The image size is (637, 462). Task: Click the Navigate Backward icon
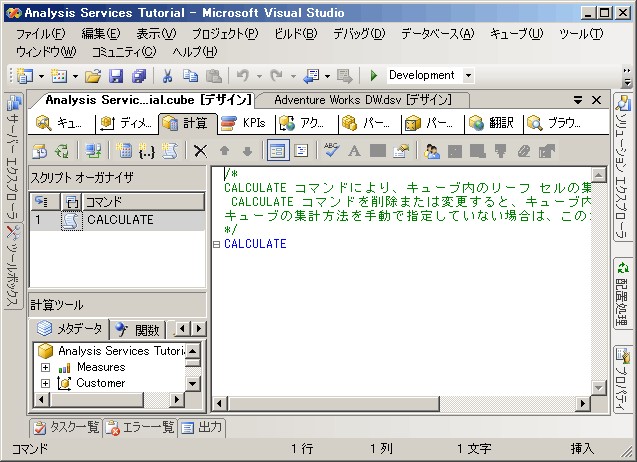(312, 76)
